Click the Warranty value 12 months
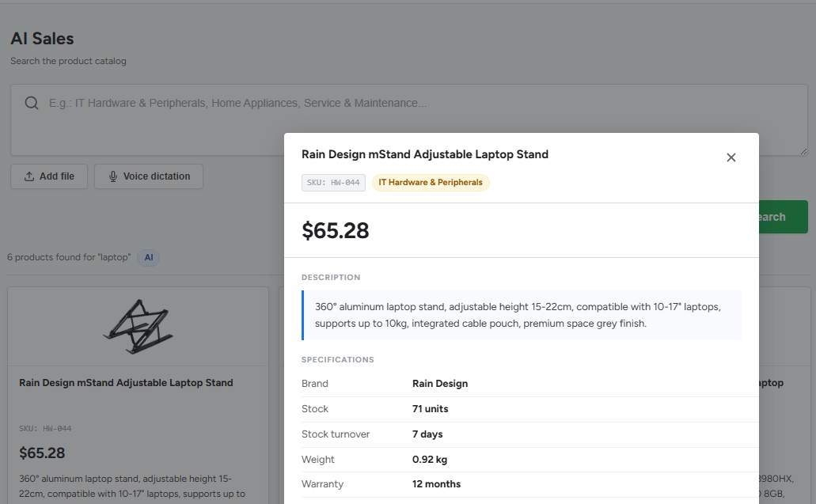 436,484
